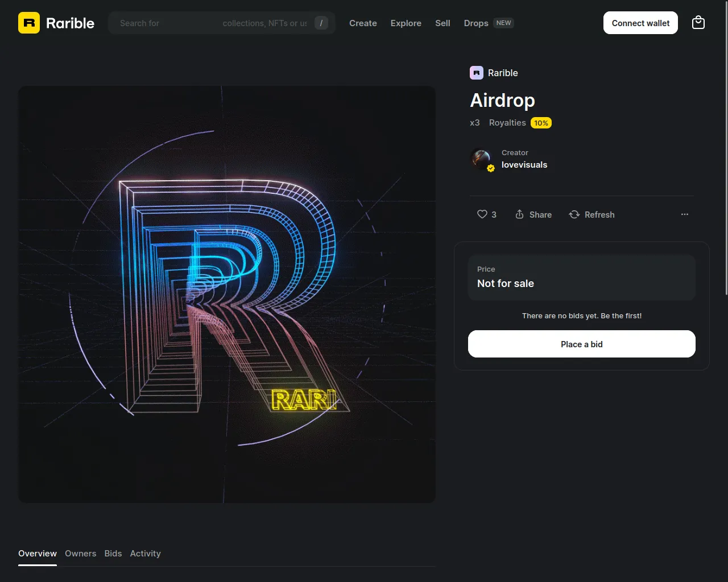Click the x3 supply count text
The image size is (728, 582).
[475, 123]
